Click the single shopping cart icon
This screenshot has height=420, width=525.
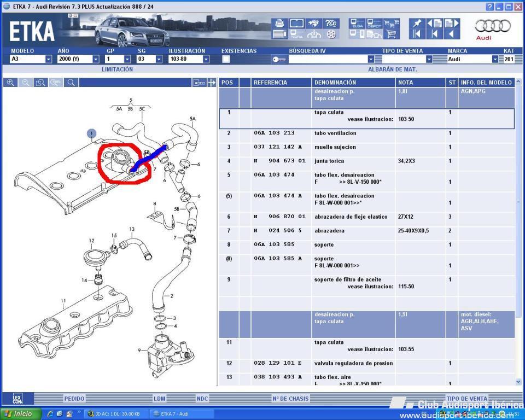pos(391,34)
